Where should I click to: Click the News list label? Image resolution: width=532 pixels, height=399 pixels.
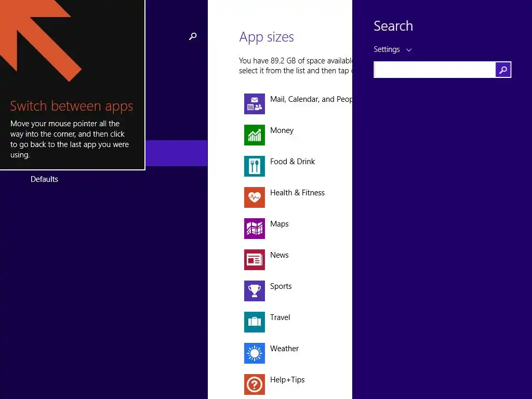click(x=279, y=255)
